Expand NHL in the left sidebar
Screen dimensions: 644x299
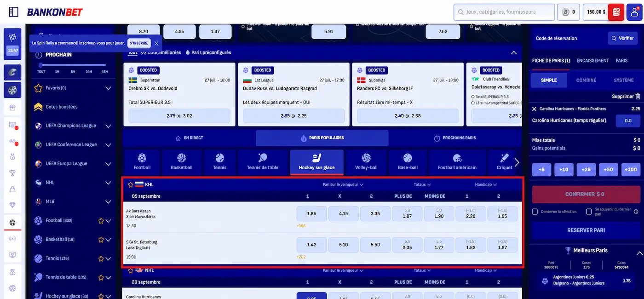(x=109, y=183)
